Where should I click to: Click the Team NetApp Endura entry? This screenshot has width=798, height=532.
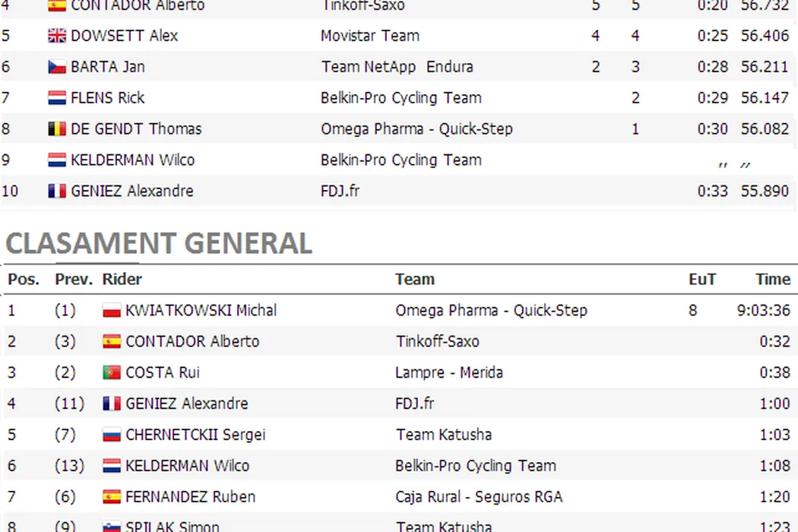[397, 67]
